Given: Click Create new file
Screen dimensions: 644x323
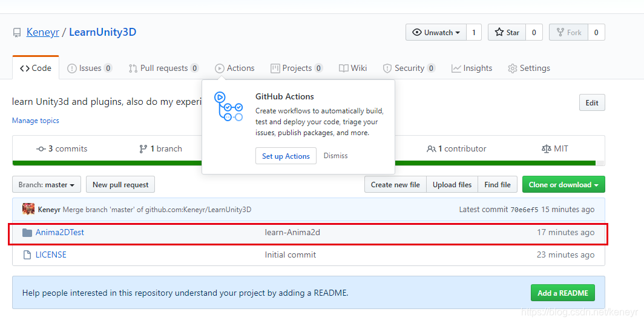Looking at the screenshot, I should [395, 185].
